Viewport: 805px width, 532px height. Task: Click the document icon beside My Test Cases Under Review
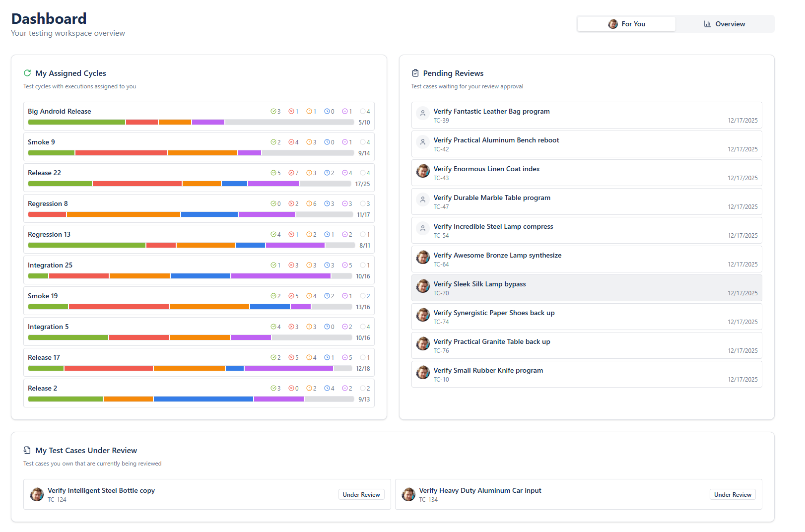tap(27, 450)
